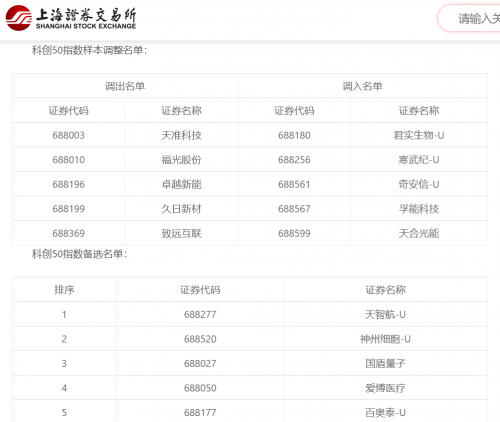The height and width of the screenshot is (422, 500).
Task: Select the name 寒武纪-U
Action: [x=419, y=160]
